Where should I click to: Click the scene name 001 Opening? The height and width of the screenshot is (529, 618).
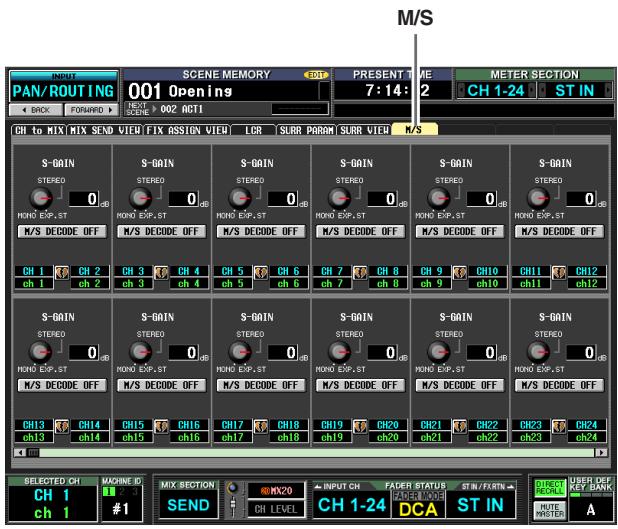(181, 91)
